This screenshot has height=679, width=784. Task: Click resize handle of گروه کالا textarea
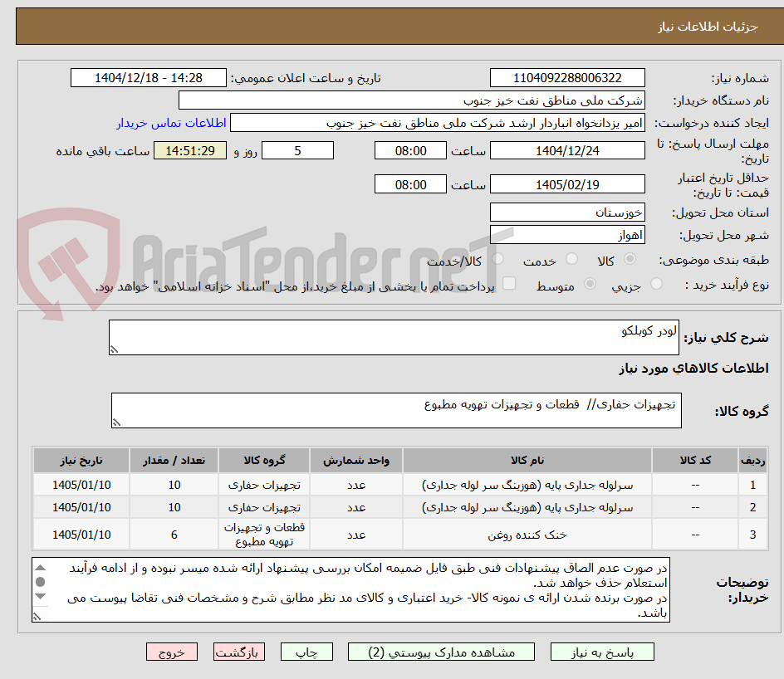click(x=116, y=423)
